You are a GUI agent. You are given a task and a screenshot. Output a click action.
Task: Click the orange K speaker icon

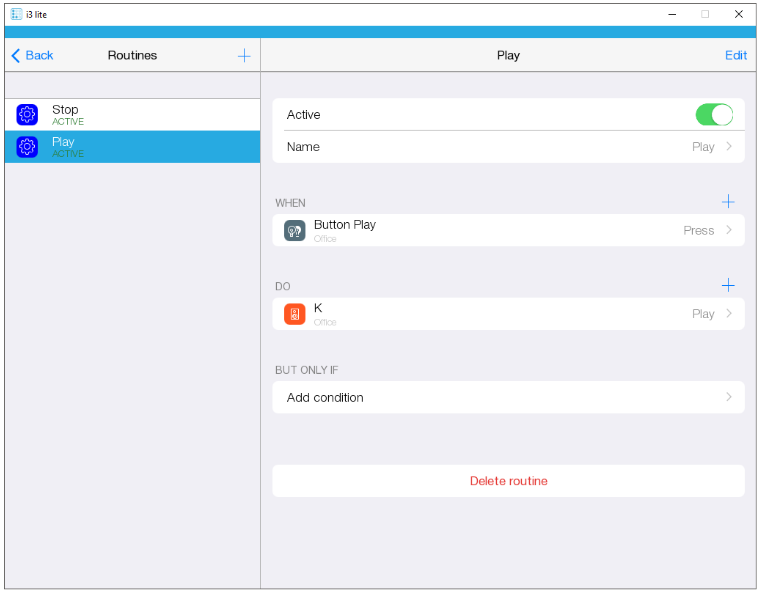294,314
